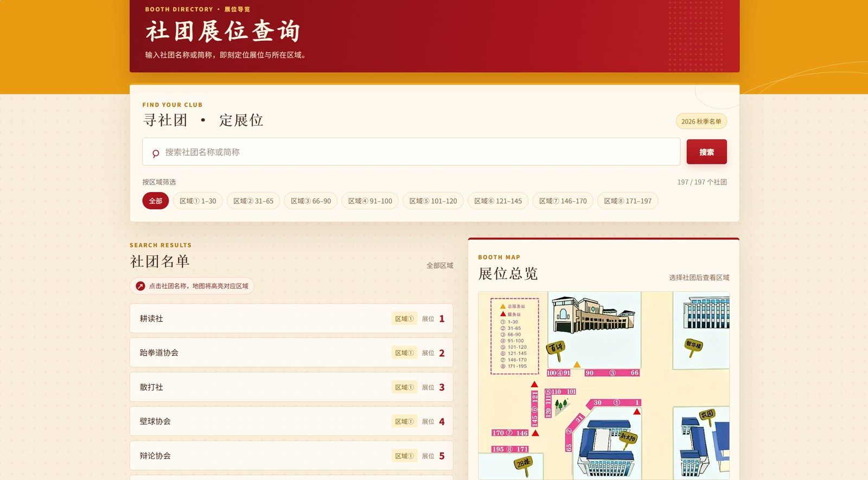Click the pink 90 ③ 66 booth strip
The width and height of the screenshot is (868, 480).
tap(612, 373)
